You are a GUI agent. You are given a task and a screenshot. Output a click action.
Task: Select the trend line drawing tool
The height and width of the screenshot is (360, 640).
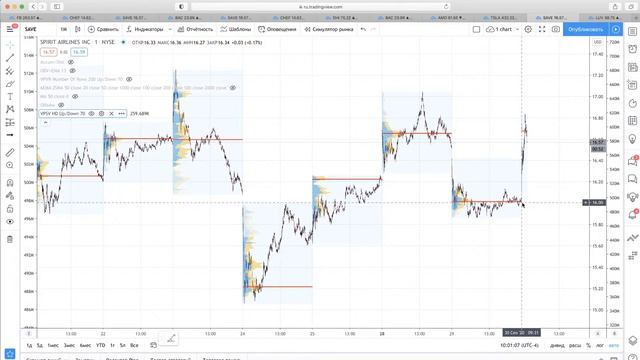(10, 58)
